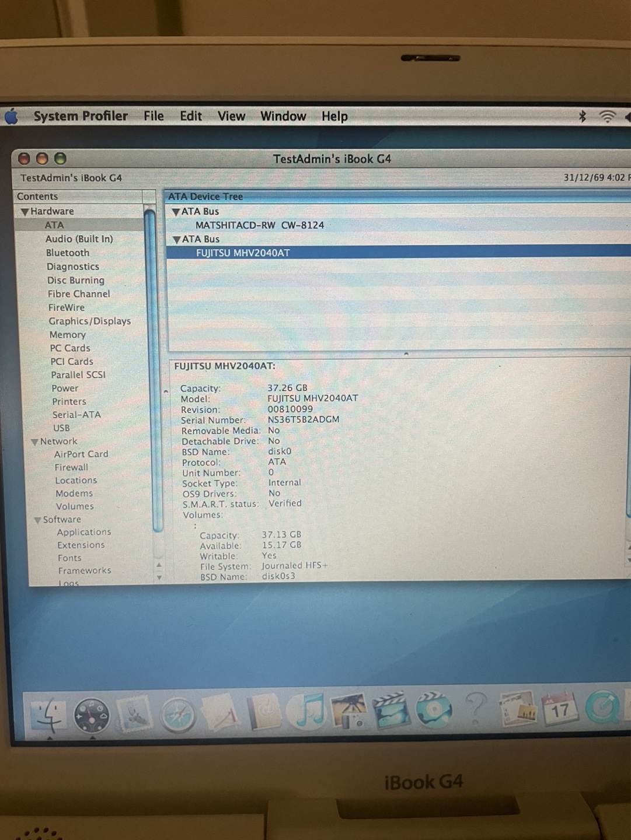Select Audio (Built In) in Contents
Viewport: 631px width, 840px height.
(79, 239)
